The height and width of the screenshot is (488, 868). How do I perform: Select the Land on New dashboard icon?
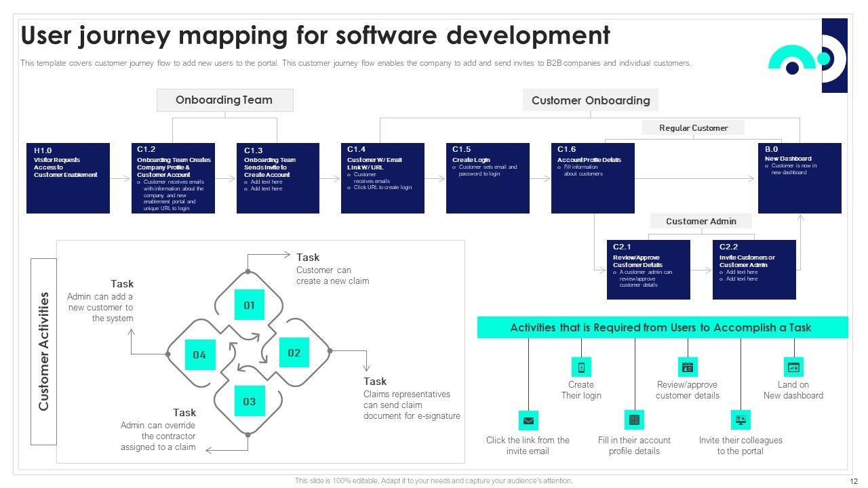pyautogui.click(x=793, y=367)
